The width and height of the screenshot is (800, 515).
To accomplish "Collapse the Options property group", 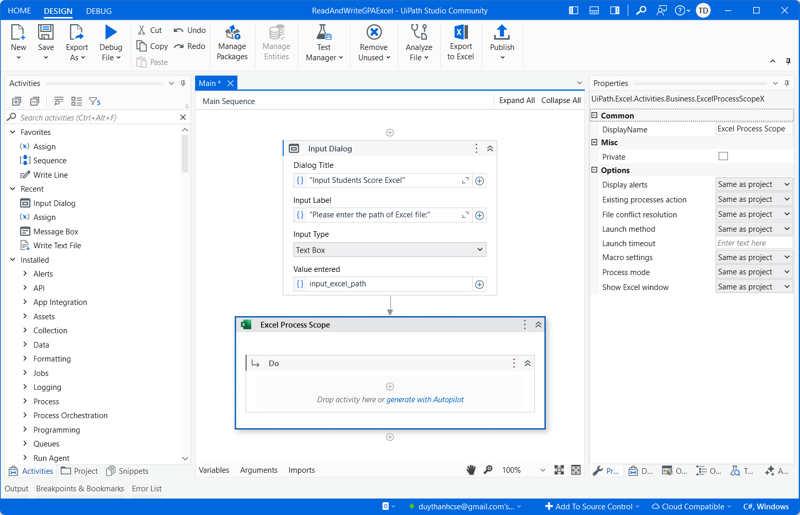I will (594, 170).
